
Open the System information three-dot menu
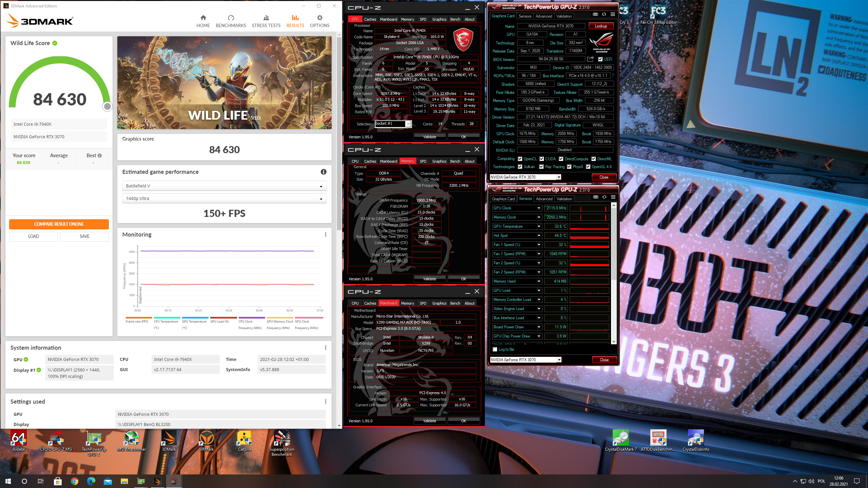click(325, 348)
